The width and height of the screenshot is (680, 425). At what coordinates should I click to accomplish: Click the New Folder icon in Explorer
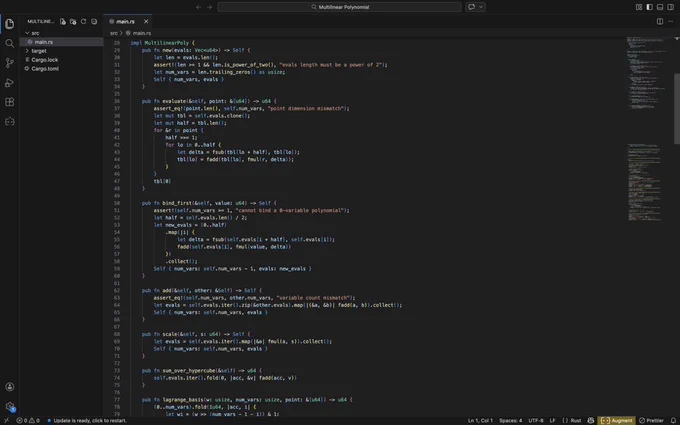pos(73,21)
